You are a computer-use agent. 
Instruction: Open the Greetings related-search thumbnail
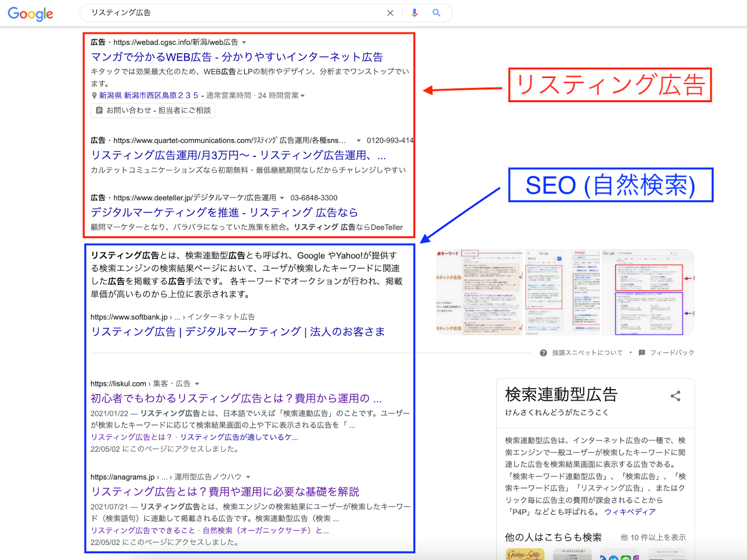pyautogui.click(x=525, y=554)
